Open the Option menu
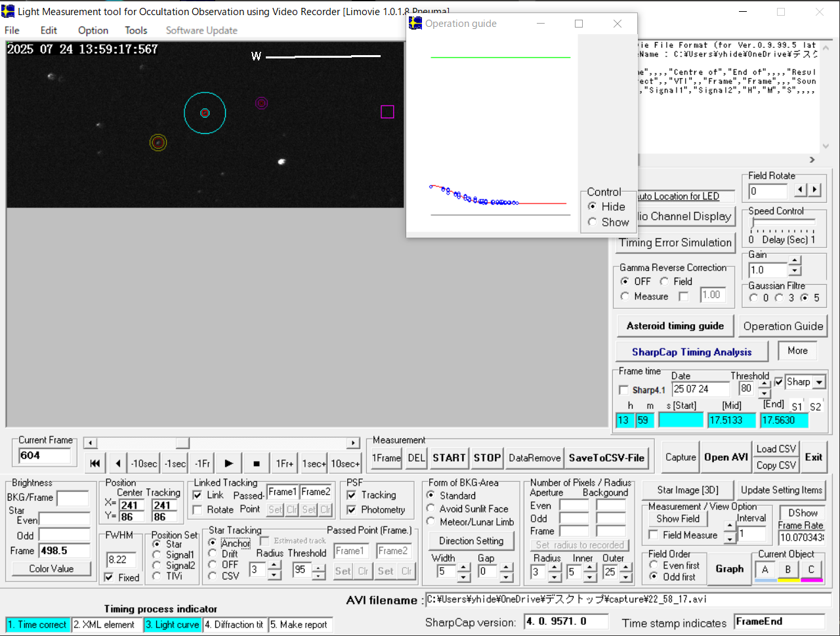This screenshot has width=840, height=636. coord(93,30)
